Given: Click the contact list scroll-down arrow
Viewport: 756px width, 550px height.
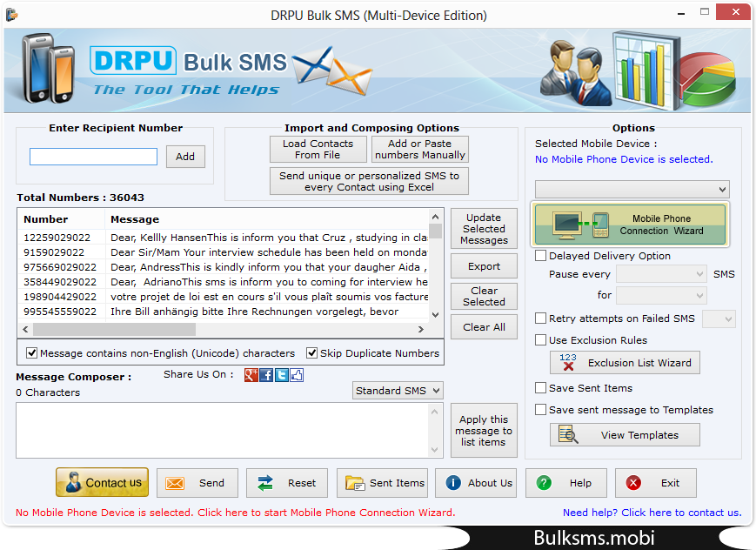Looking at the screenshot, I should pyautogui.click(x=435, y=314).
